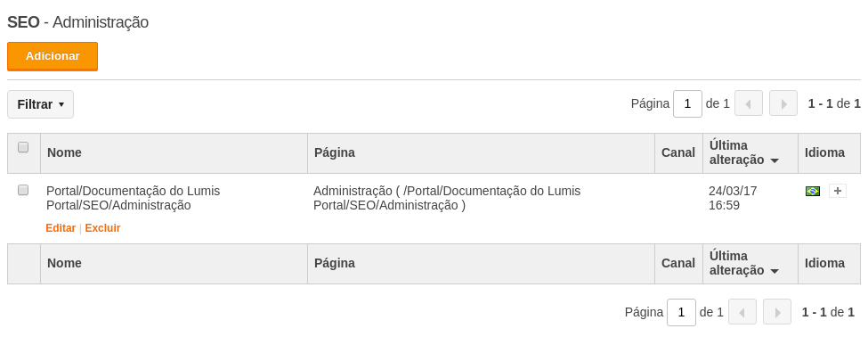Screen dimensions: 868x345
Task: Click the Brazil flag language icon
Action: 812,191
